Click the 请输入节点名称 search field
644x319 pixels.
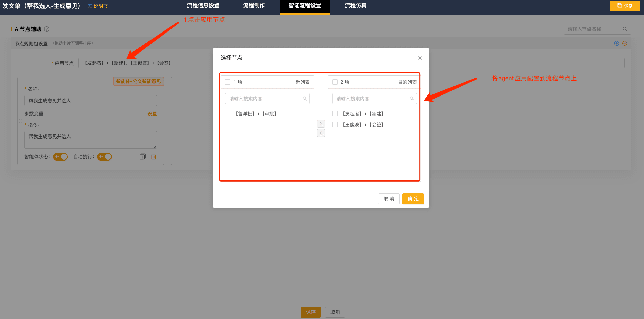click(597, 29)
